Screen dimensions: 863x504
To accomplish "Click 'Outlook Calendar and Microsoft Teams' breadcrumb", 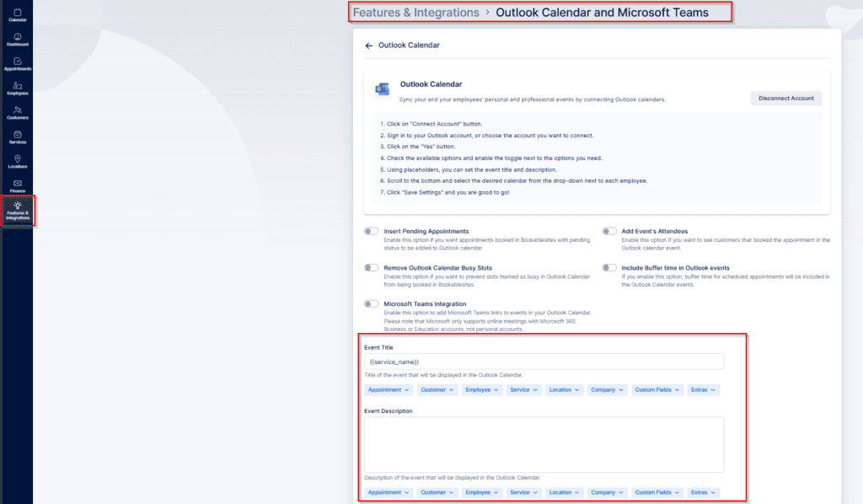I will coord(602,13).
